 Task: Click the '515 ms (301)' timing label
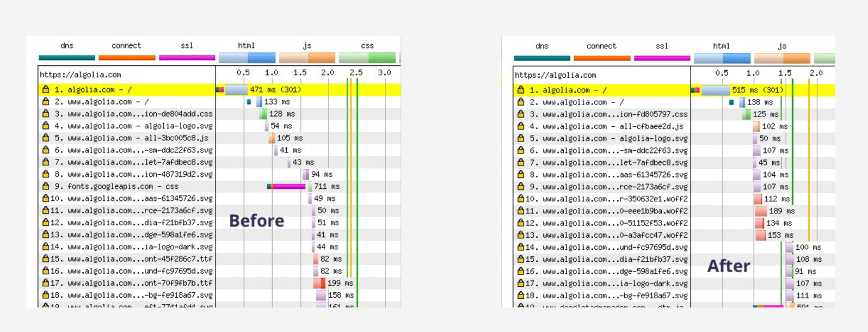(x=758, y=90)
